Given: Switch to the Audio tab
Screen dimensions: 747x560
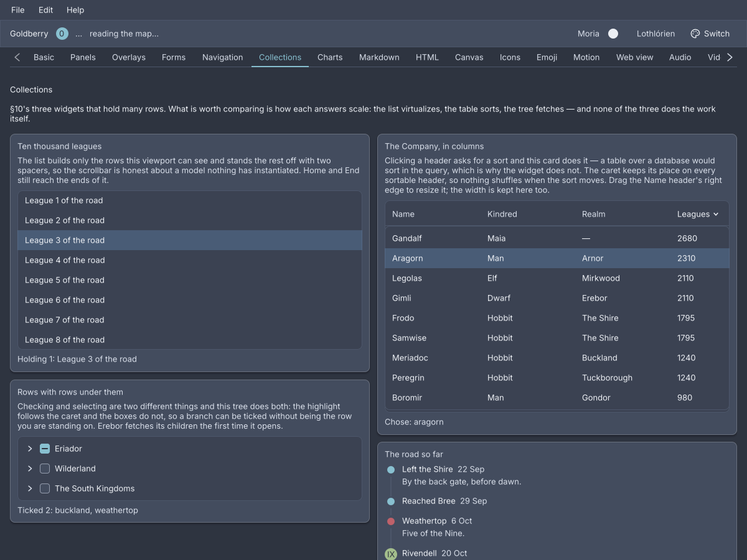Looking at the screenshot, I should click(680, 57).
